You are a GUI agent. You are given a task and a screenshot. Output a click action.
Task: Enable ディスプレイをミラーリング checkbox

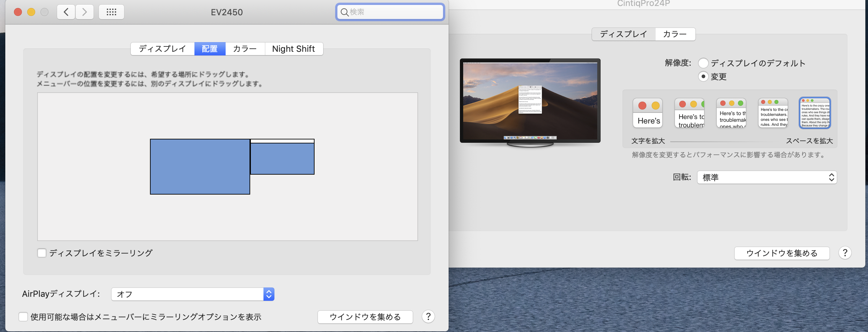(42, 253)
